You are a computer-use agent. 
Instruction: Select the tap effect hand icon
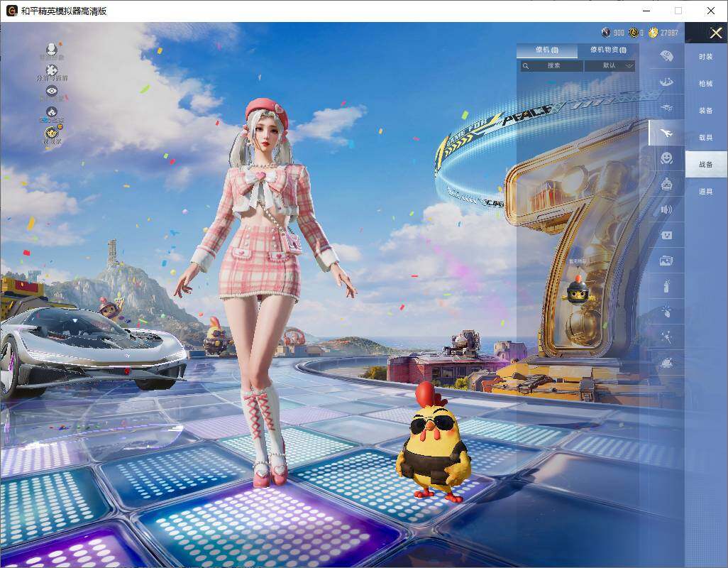(x=666, y=312)
